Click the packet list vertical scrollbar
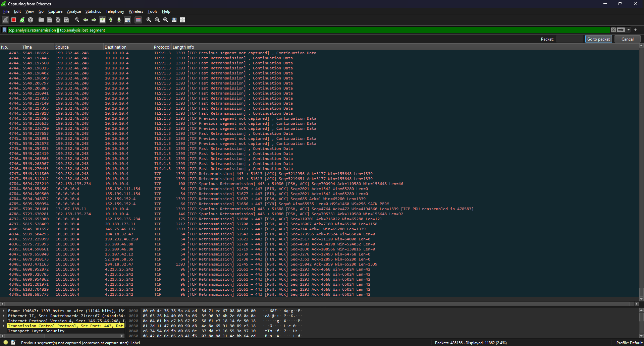Screen dimensions: 644x346 pyautogui.click(x=641, y=168)
